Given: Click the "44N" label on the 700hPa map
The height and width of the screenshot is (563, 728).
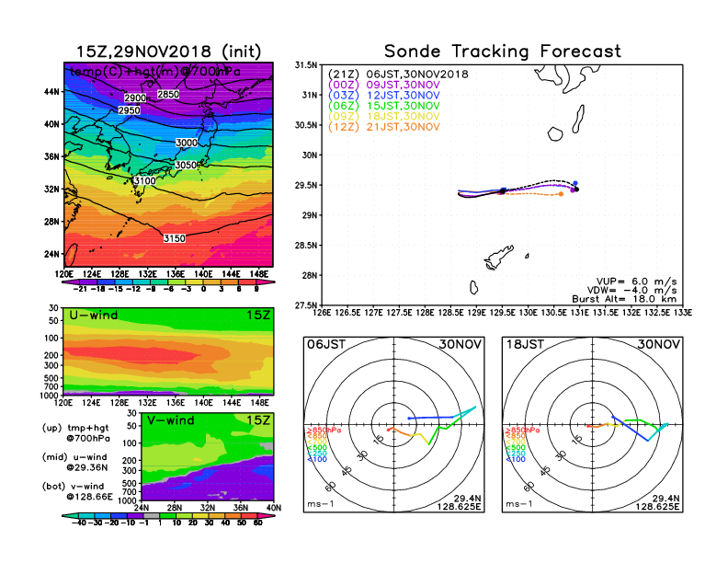Looking at the screenshot, I should tap(52, 92).
